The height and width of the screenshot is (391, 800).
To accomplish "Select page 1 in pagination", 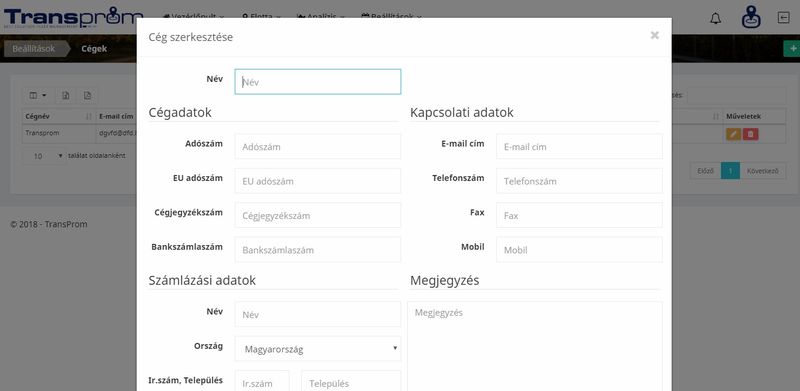I will point(730,171).
